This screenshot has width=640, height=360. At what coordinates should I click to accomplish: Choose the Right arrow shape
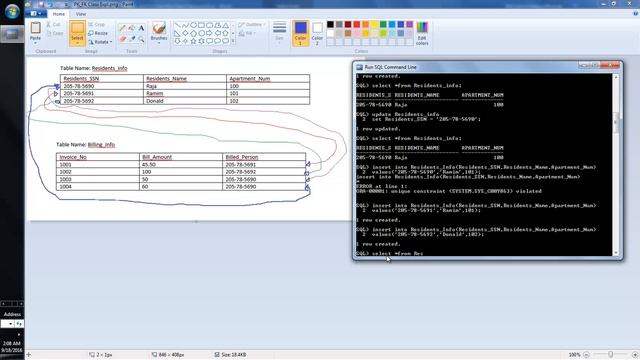[209, 33]
